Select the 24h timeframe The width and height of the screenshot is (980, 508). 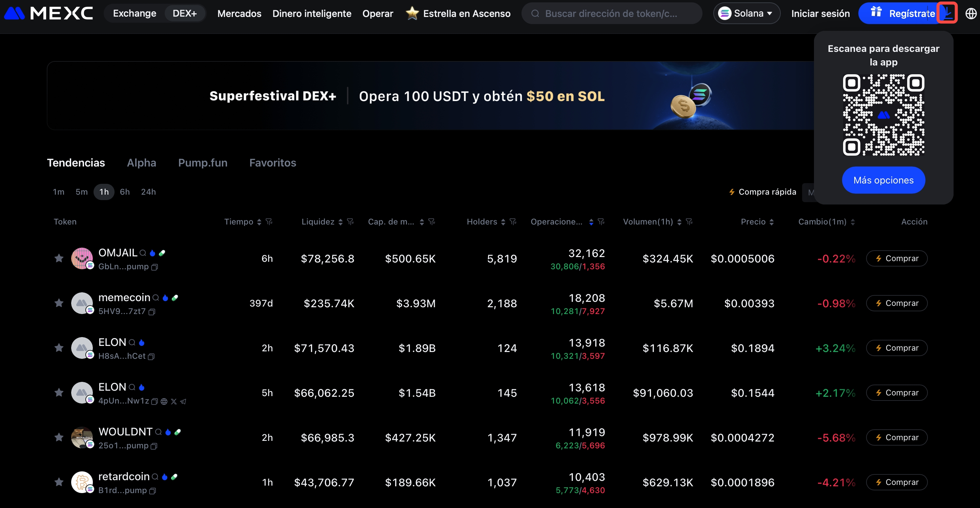pyautogui.click(x=148, y=192)
